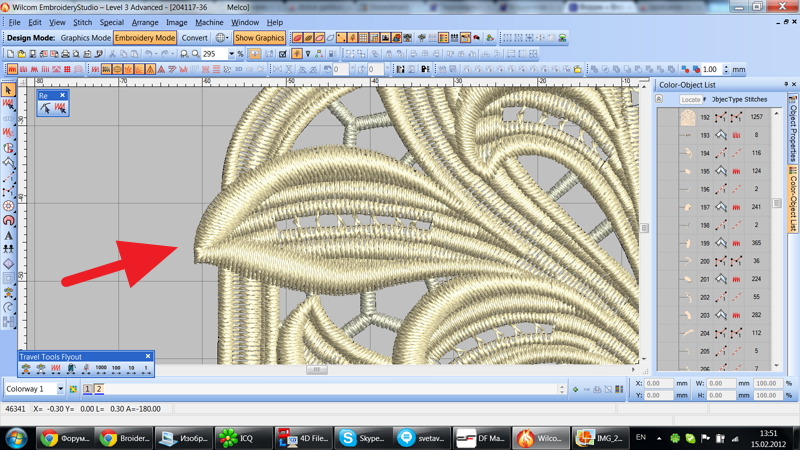Click the Locate button in Color-Object List

(690, 99)
